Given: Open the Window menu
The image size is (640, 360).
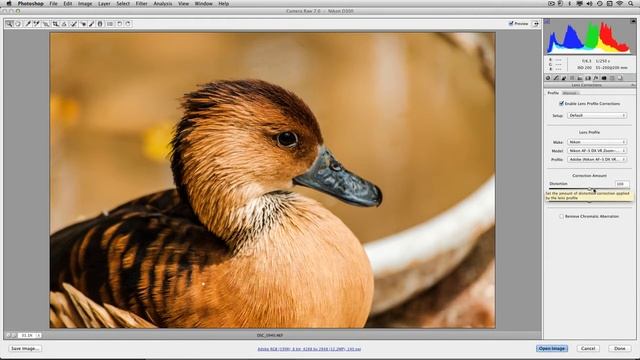Looking at the screenshot, I should pyautogui.click(x=203, y=4).
